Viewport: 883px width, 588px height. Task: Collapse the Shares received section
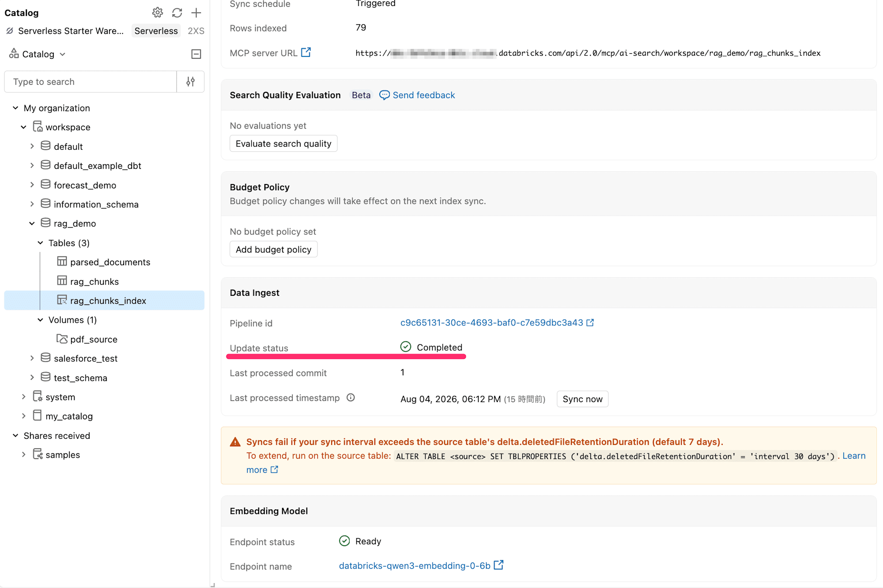(x=15, y=435)
